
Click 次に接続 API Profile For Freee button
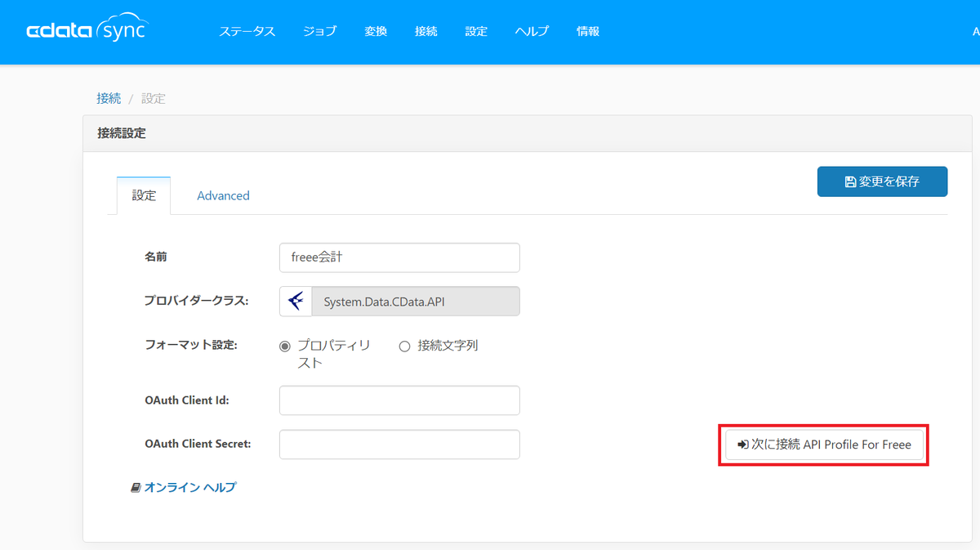coord(825,445)
